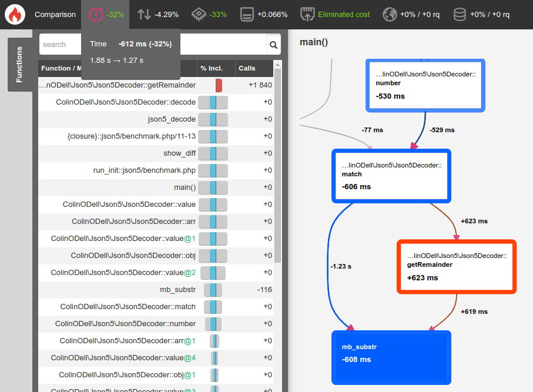Viewport: 533px width, 392px height.
Task: Select the Network upload metric icon
Action: (x=307, y=14)
